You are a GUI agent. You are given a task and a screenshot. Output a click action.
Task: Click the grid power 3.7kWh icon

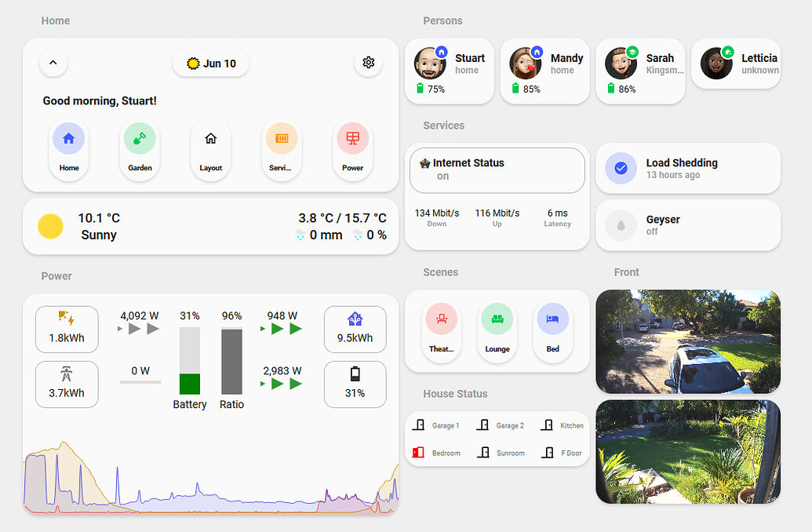point(67,384)
